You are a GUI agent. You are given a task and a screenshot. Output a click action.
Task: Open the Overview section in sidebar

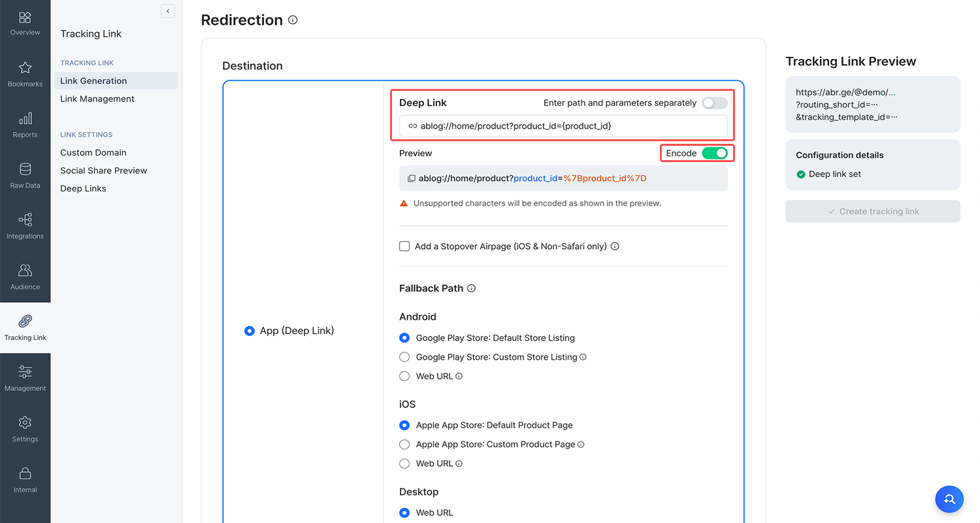25,23
